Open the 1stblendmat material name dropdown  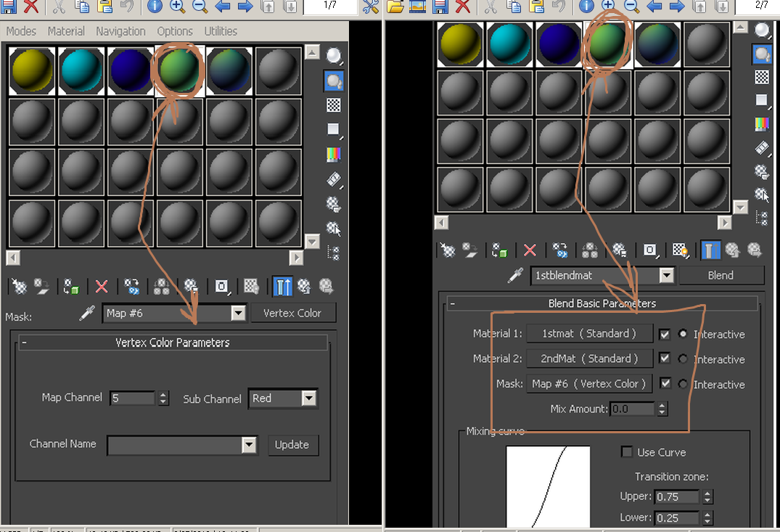point(665,275)
